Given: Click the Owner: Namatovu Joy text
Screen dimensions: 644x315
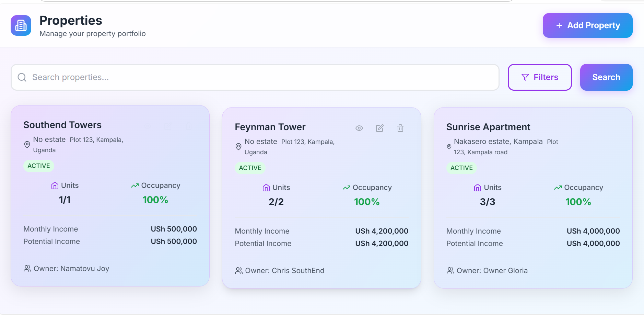Looking at the screenshot, I should [71, 269].
